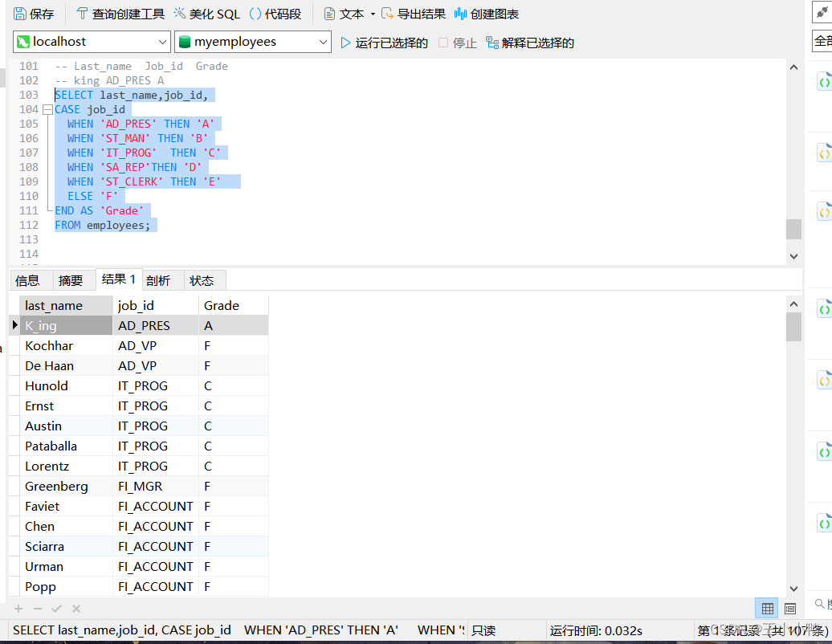The width and height of the screenshot is (832, 644).
Task: Create a chart with 创建图表
Action: 487,14
